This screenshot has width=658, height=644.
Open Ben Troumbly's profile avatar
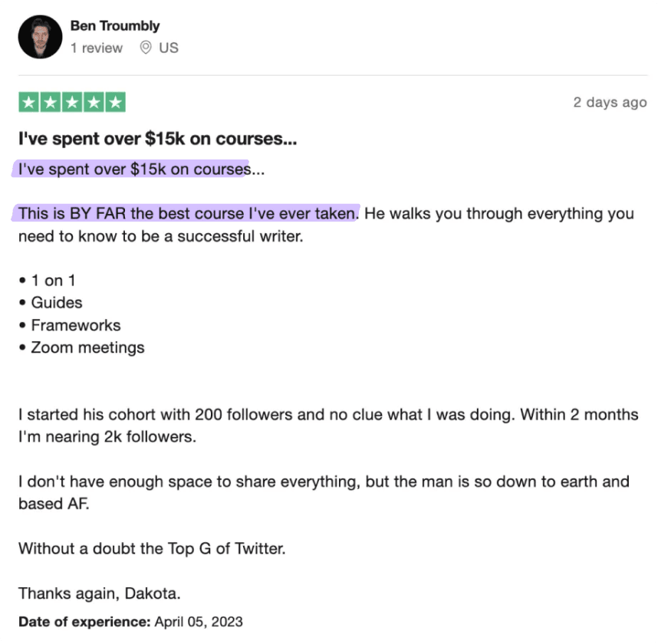pos(40,37)
